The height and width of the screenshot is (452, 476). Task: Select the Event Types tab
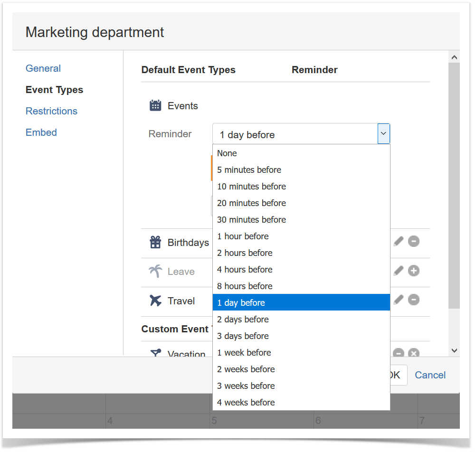coord(54,90)
